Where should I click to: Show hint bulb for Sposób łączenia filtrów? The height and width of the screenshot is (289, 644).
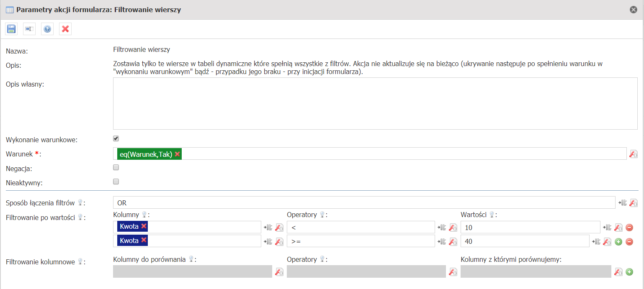(x=80, y=203)
